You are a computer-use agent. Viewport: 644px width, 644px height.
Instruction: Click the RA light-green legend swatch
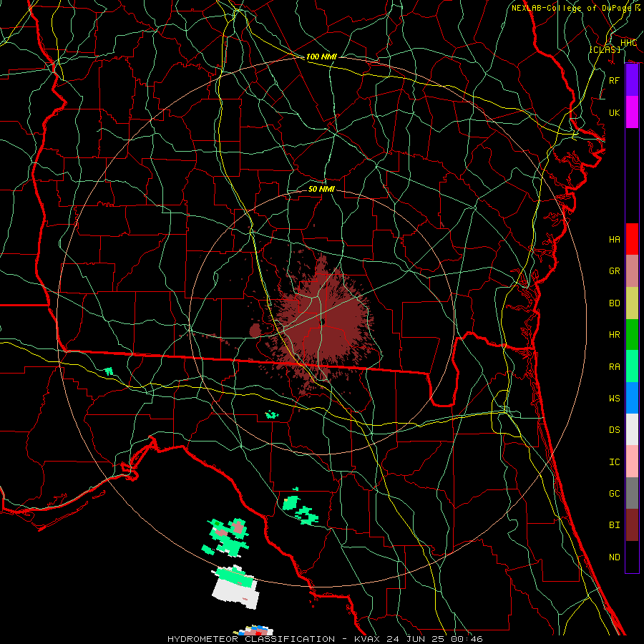pyautogui.click(x=632, y=366)
